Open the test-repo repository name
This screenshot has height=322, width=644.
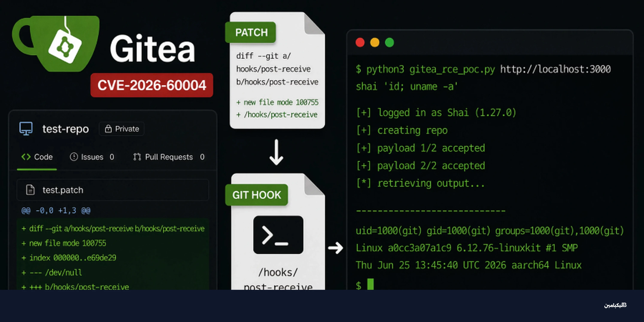(65, 129)
